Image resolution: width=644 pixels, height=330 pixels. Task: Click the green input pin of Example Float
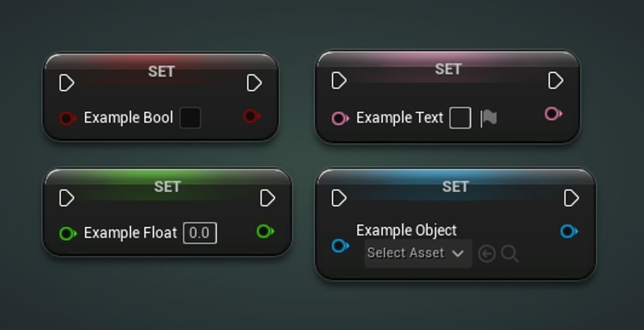(67, 233)
